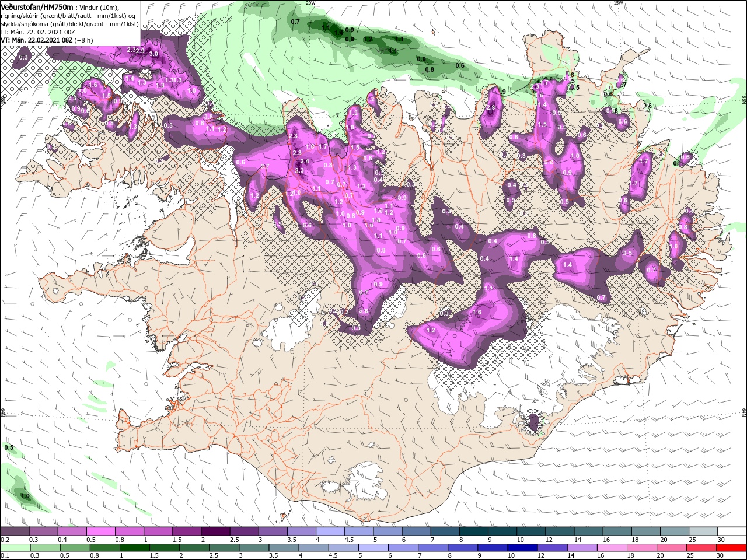
Task: Click the '0.1' label on the rain scale
Action: (x=5, y=556)
